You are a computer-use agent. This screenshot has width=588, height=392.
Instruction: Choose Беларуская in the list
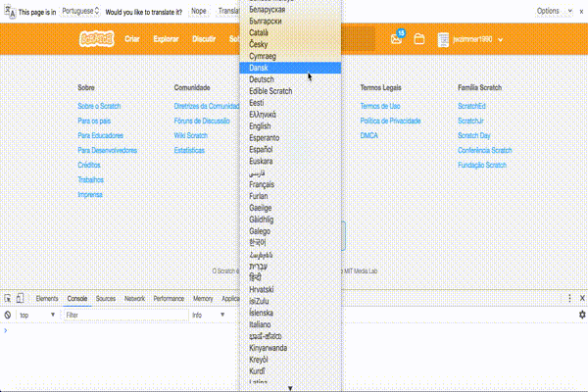290,10
